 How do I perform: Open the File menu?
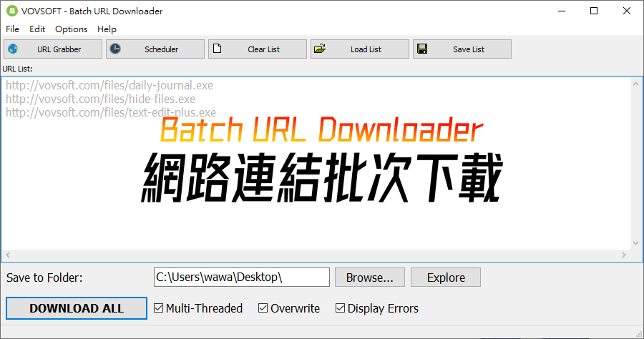tap(12, 29)
